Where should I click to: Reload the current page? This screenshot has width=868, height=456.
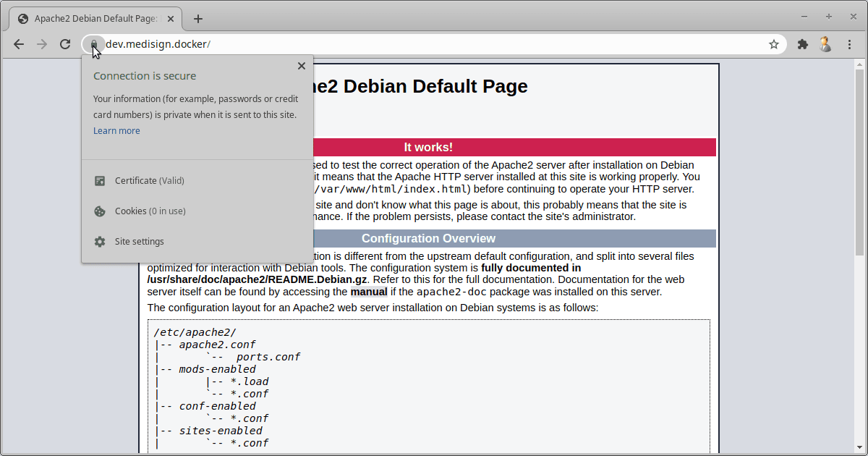click(65, 44)
